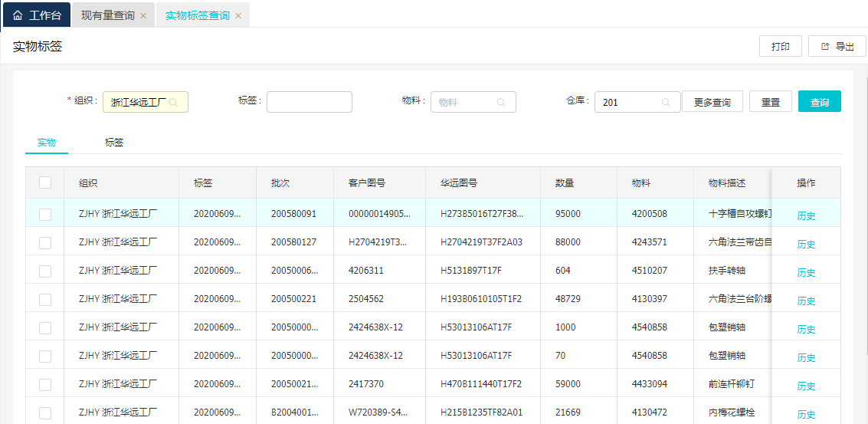The width and height of the screenshot is (868, 424).
Task: Click cell H193B0610105T1F2
Action: tap(481, 299)
